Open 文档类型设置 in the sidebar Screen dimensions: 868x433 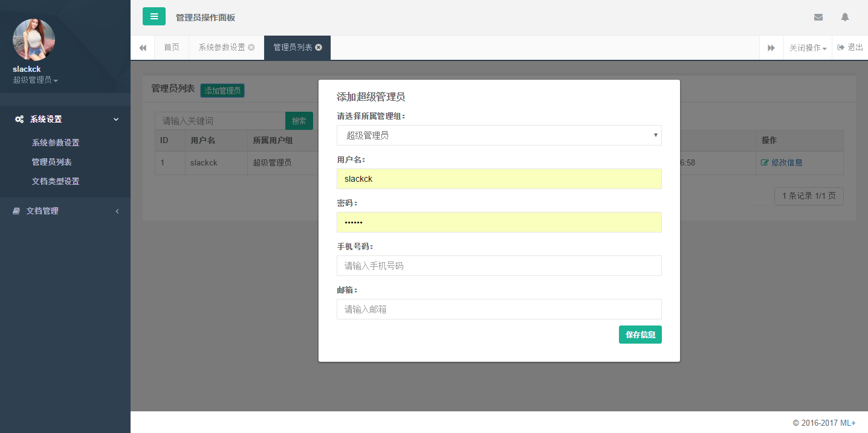[x=56, y=181]
